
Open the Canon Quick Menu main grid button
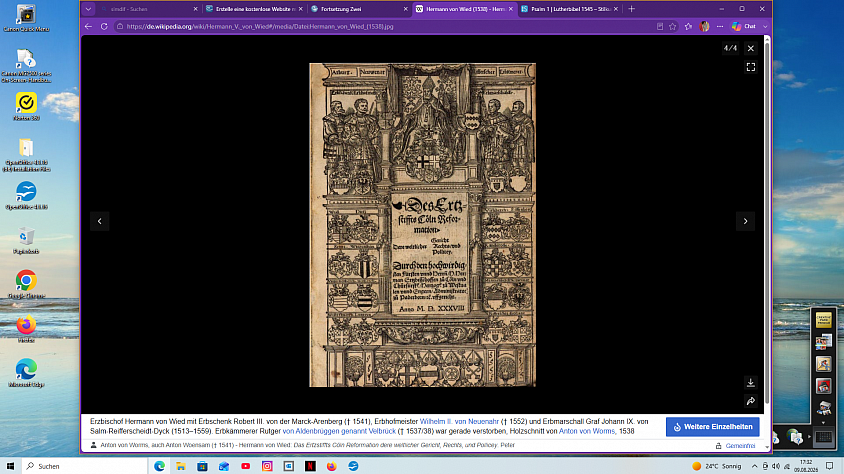coord(824,437)
